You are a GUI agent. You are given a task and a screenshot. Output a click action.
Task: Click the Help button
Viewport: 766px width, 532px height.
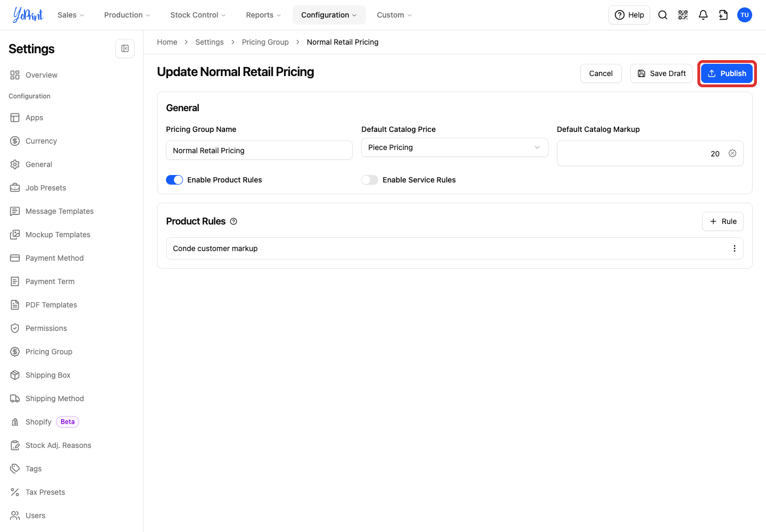629,15
